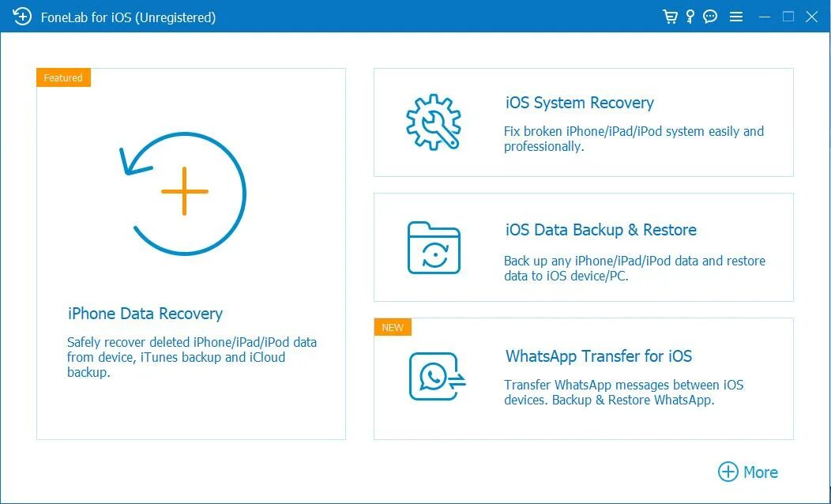Click the orange Featured badge

coord(64,78)
